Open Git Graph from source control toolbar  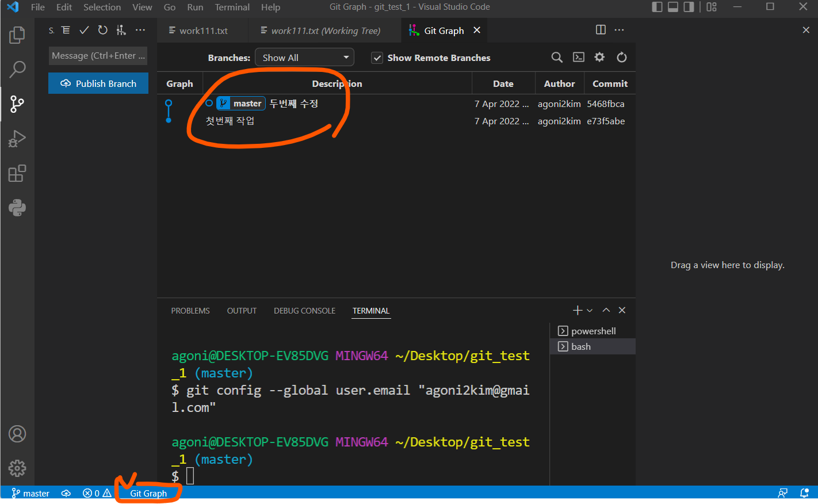coord(121,30)
